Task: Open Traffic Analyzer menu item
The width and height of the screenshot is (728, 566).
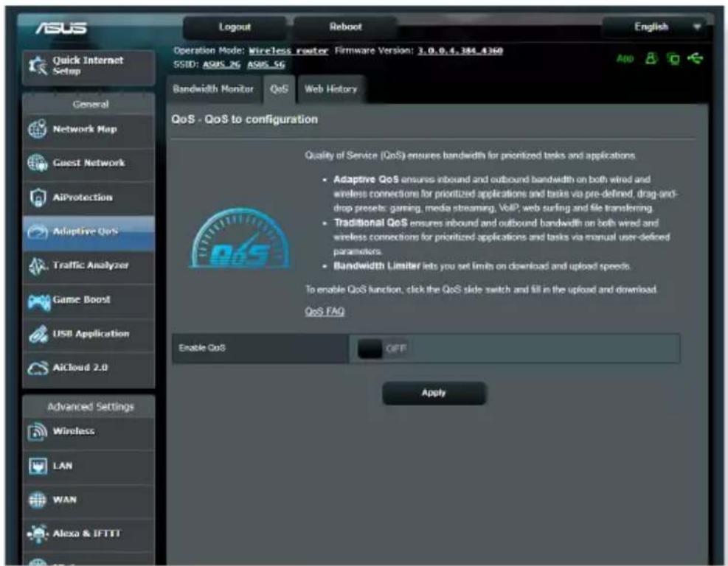Action: click(x=89, y=266)
